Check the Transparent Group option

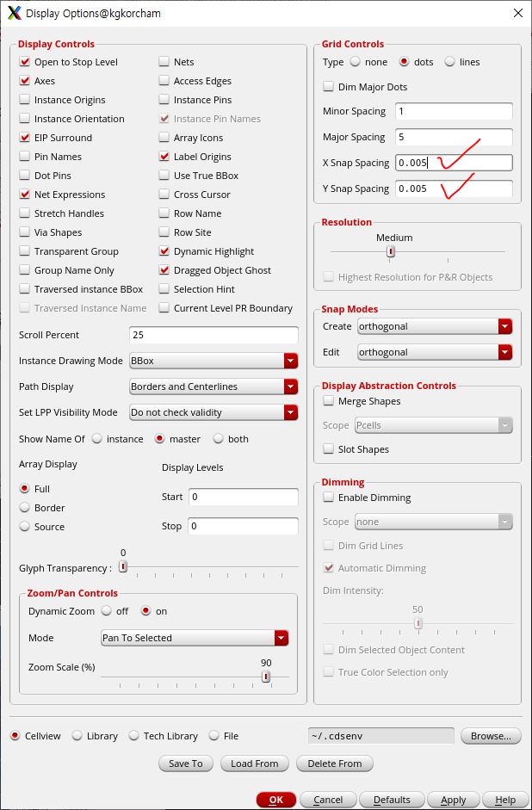[24, 251]
